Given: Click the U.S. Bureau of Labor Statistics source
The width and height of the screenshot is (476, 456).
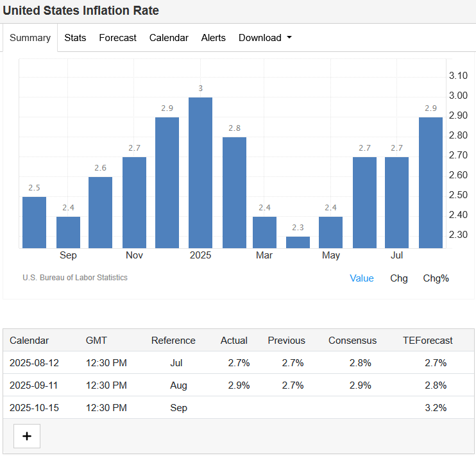Looking at the screenshot, I should point(74,278).
